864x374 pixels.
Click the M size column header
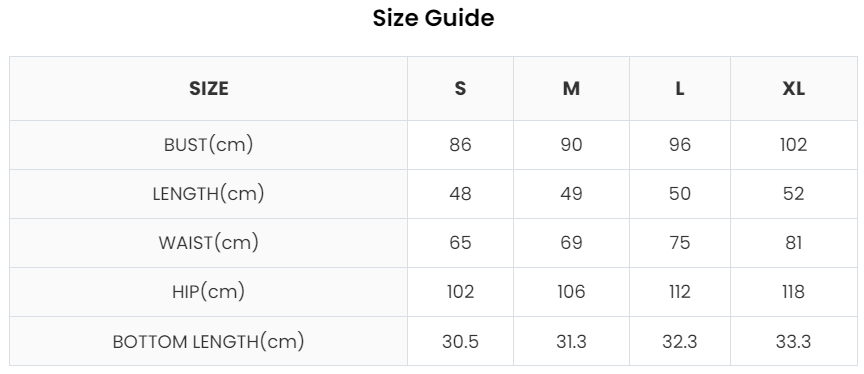pyautogui.click(x=571, y=89)
